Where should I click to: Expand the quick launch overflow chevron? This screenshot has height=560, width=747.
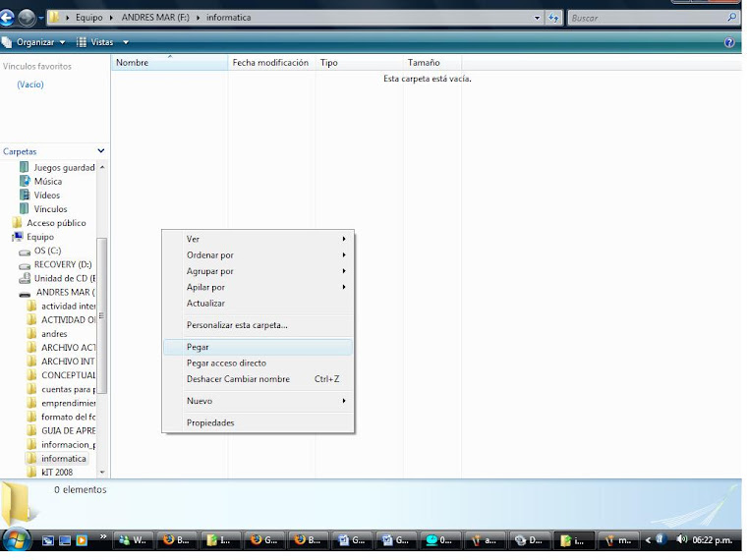tap(103, 536)
